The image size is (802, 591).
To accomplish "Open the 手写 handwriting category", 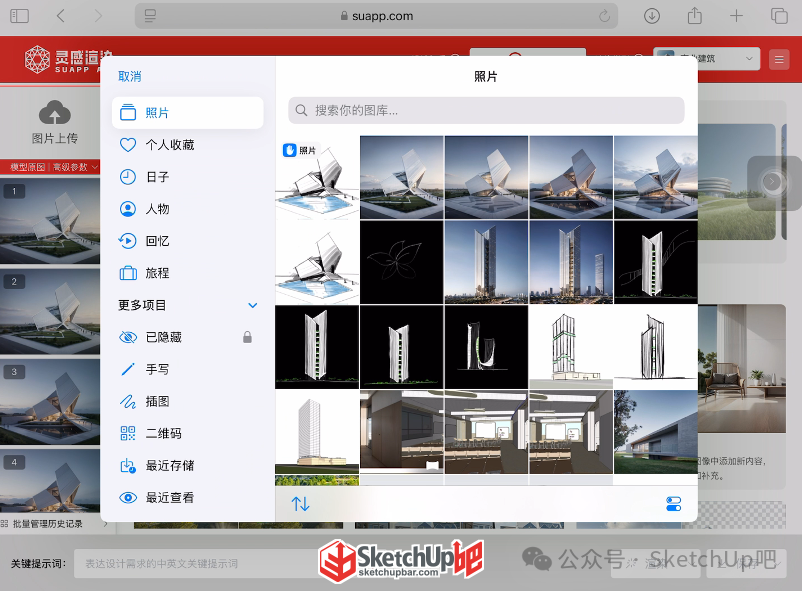I will 188,369.
